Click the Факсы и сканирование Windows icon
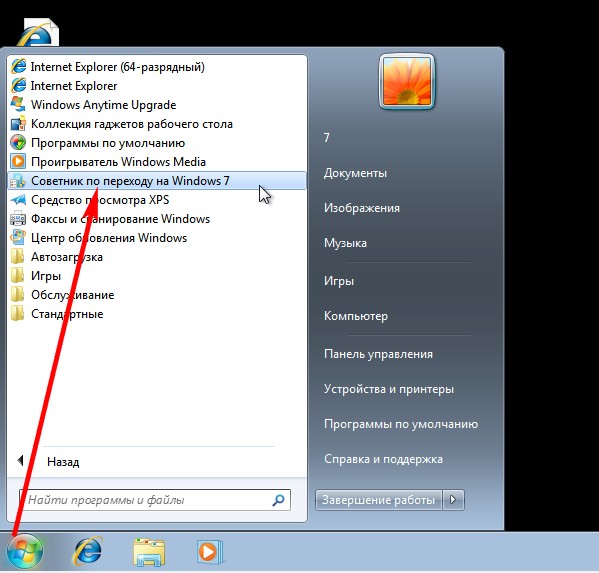The image size is (599, 573). point(18,219)
